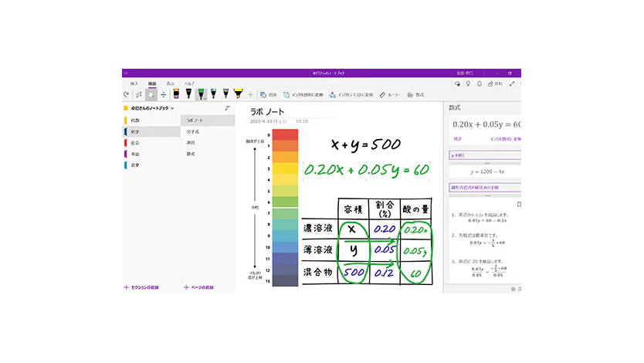The image size is (644, 363).
Task: Click the settings gear at Math pane bottom
Action: tap(513, 289)
